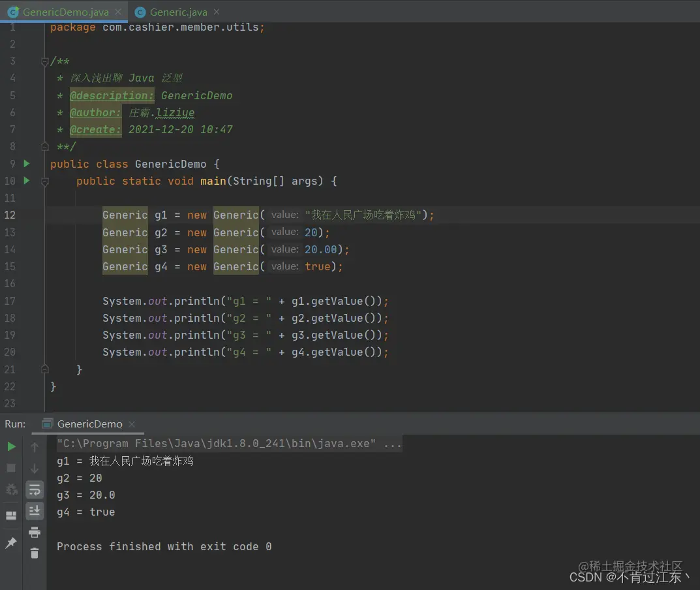
Task: Click the restore layout icon in Run panel
Action: (x=10, y=516)
